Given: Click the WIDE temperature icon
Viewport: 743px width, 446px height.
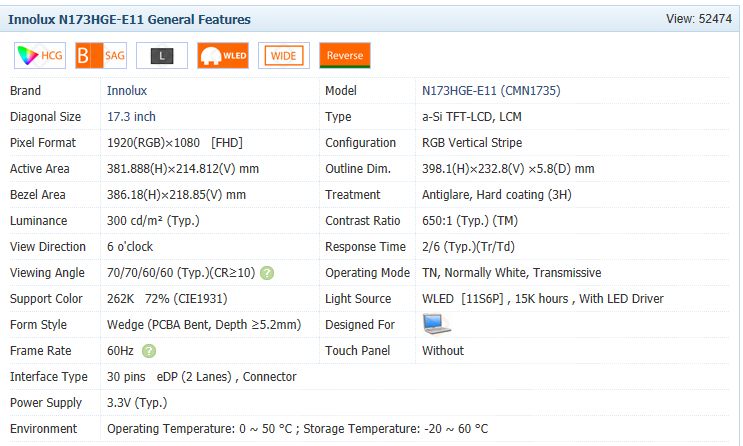Looking at the screenshot, I should 284,55.
